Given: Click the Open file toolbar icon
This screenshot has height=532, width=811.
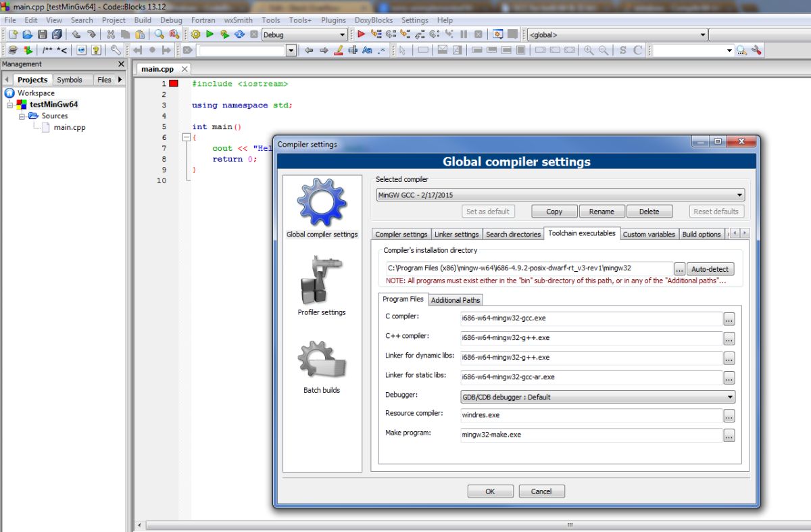Looking at the screenshot, I should (28, 34).
